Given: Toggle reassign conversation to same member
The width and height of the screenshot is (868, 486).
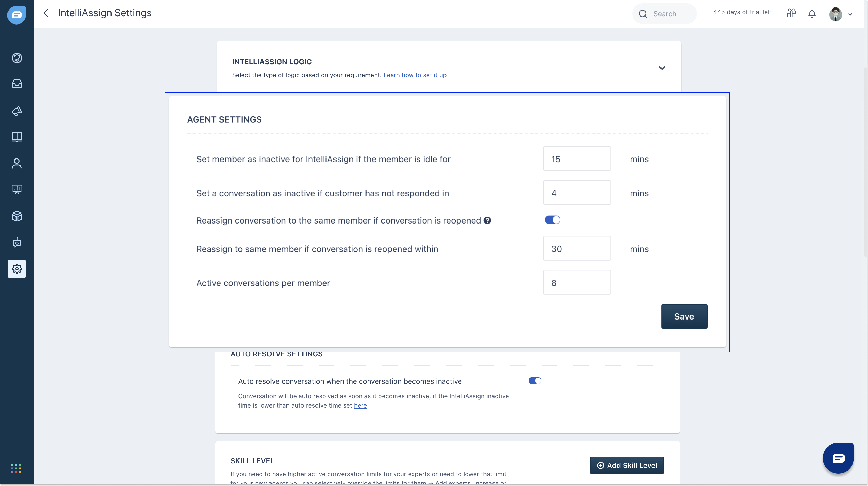Looking at the screenshot, I should click(553, 220).
